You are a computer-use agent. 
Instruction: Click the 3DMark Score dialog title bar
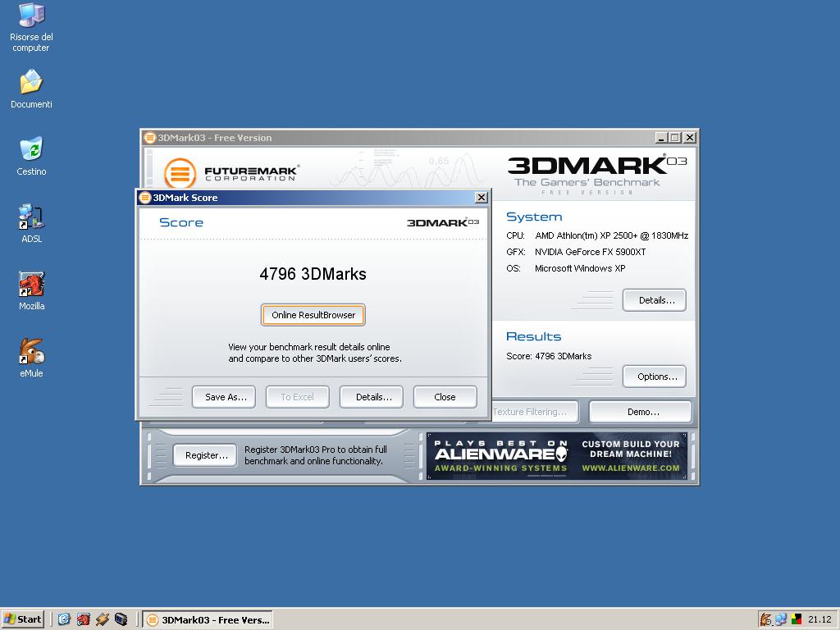[313, 198]
